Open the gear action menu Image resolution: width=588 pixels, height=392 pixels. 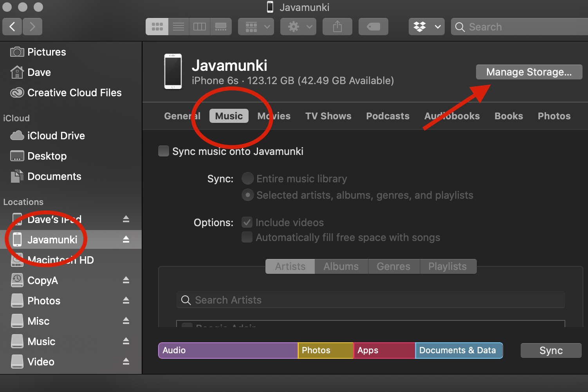coord(298,27)
